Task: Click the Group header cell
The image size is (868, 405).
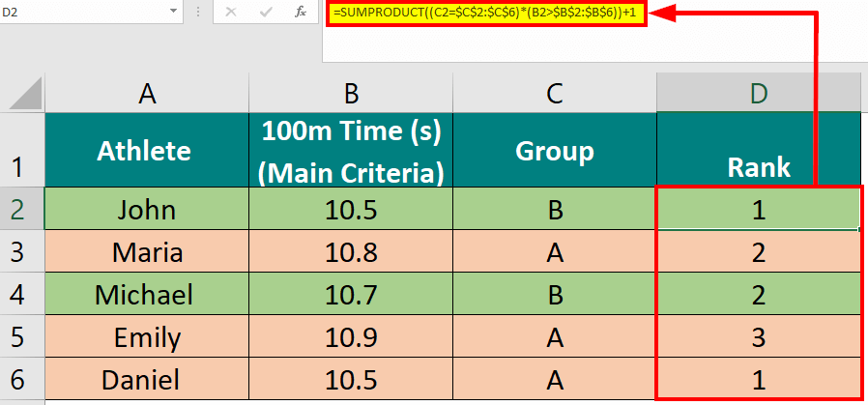Action: [555, 150]
